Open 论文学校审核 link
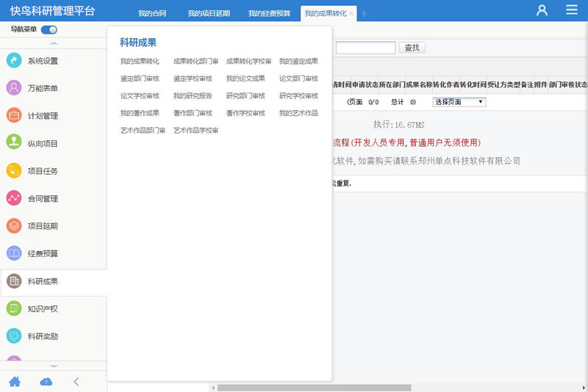The height and width of the screenshot is (392, 588). pos(140,96)
